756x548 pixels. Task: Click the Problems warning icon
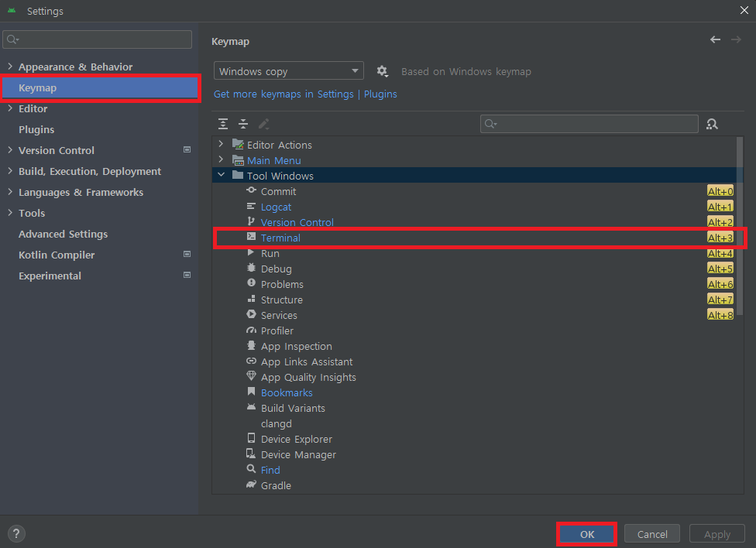click(x=251, y=283)
